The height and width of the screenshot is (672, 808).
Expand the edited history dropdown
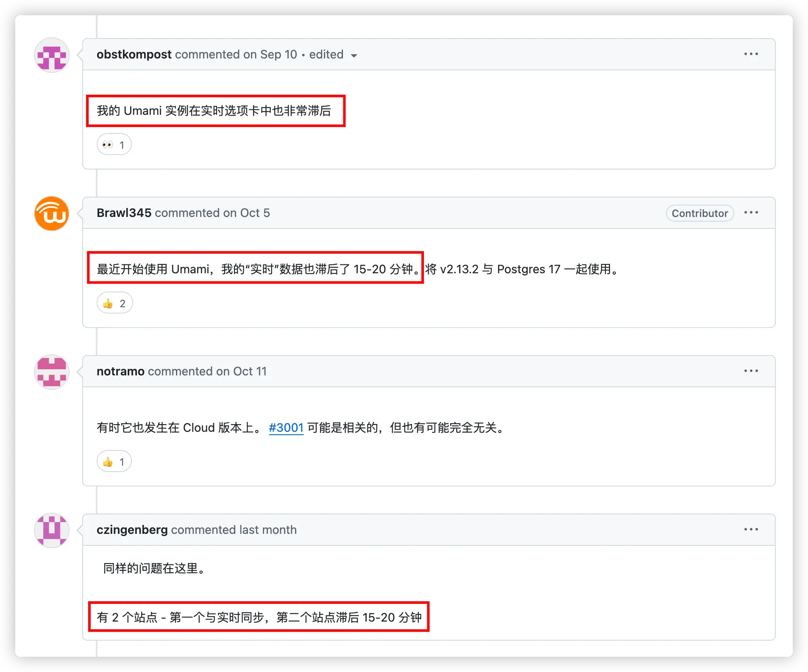333,55
